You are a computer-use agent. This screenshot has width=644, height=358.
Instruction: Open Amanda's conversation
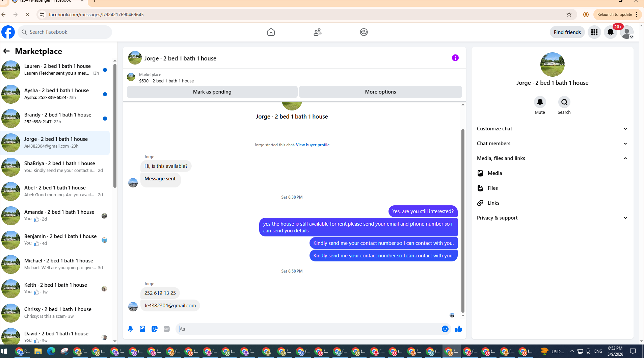pyautogui.click(x=55, y=216)
